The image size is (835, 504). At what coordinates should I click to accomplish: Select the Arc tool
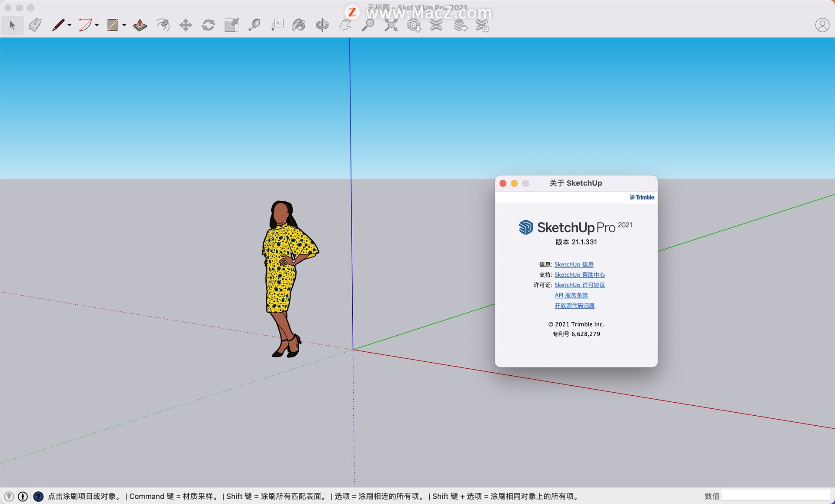(x=85, y=25)
